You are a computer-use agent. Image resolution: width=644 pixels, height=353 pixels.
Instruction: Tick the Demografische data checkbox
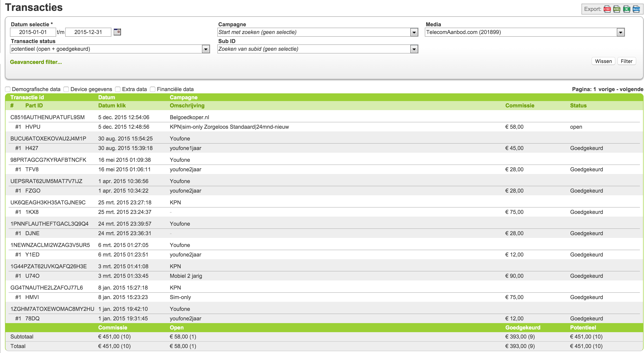(x=8, y=89)
